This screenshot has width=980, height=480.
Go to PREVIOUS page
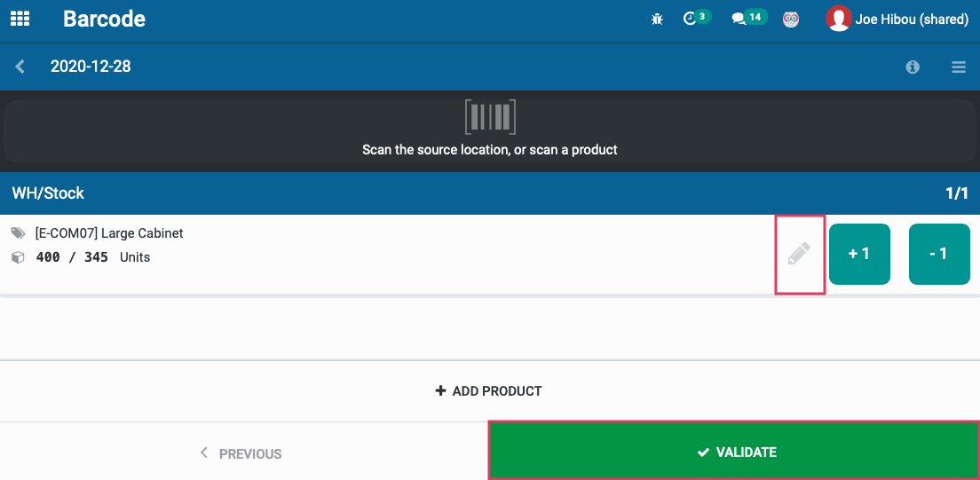point(241,453)
